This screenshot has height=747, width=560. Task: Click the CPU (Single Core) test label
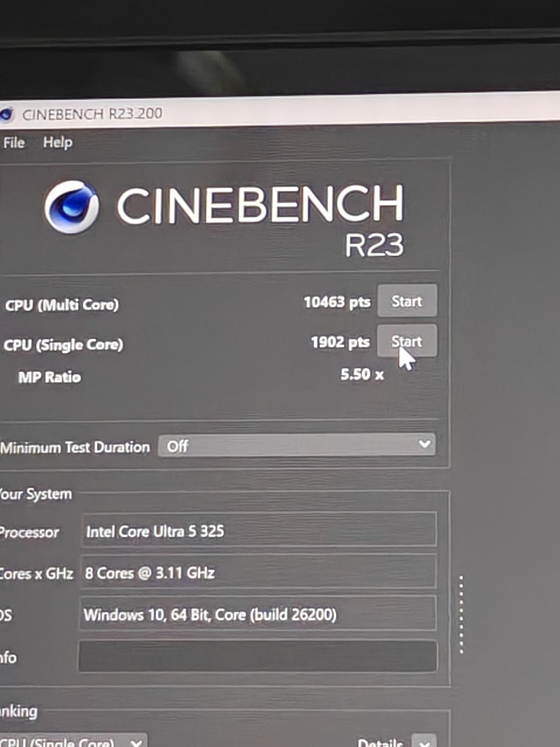click(63, 345)
